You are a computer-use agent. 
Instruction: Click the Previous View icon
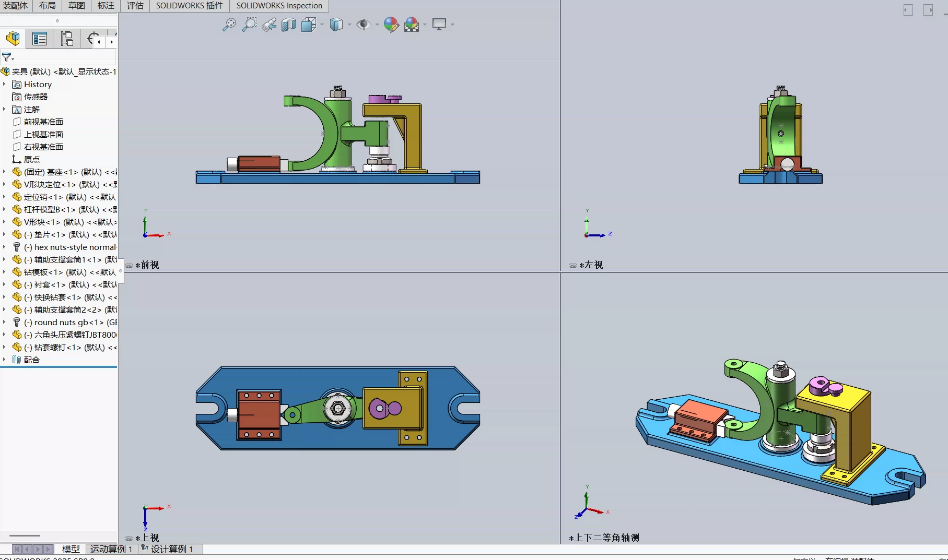point(269,25)
